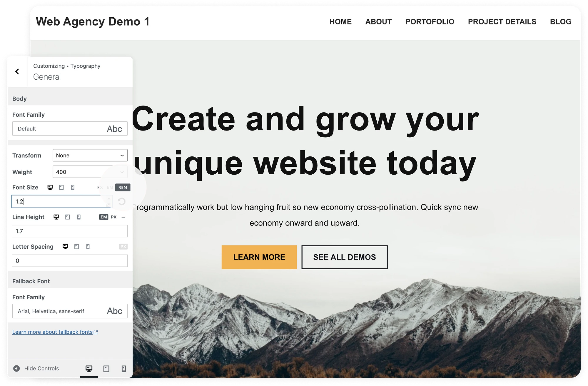Select the Transform dropdown showing None

pyautogui.click(x=90, y=156)
